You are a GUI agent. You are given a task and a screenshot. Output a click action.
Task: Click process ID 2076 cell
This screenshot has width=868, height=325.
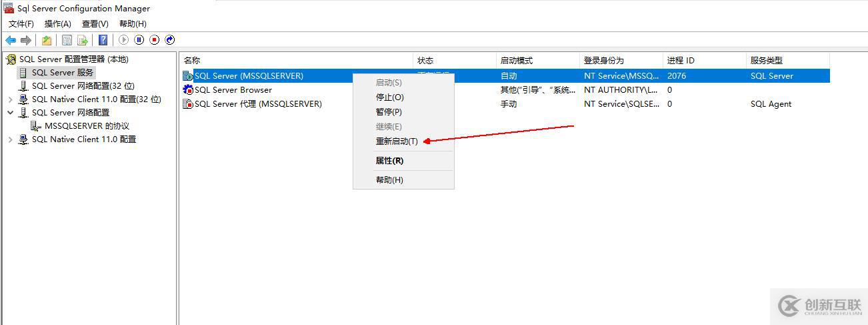point(677,76)
